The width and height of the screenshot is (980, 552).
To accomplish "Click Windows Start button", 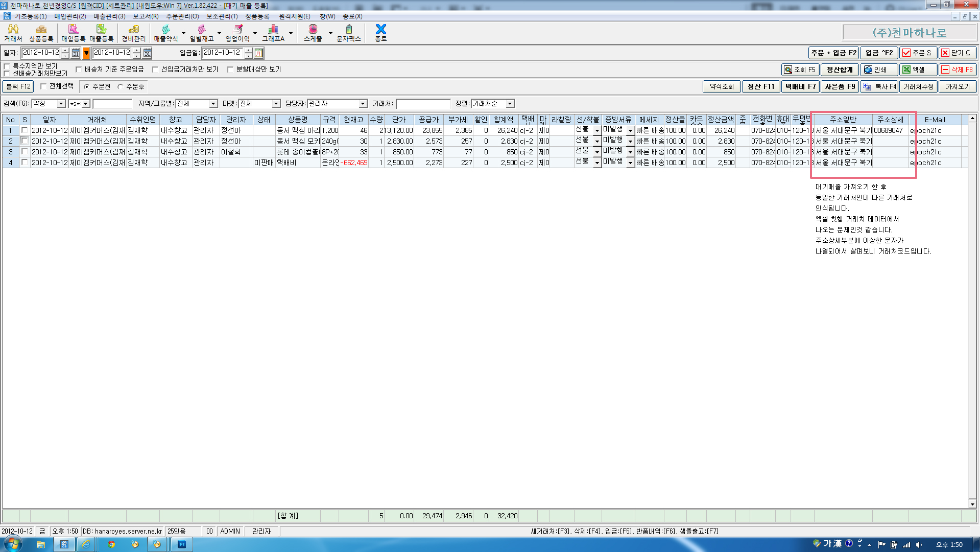I will pos(12,544).
